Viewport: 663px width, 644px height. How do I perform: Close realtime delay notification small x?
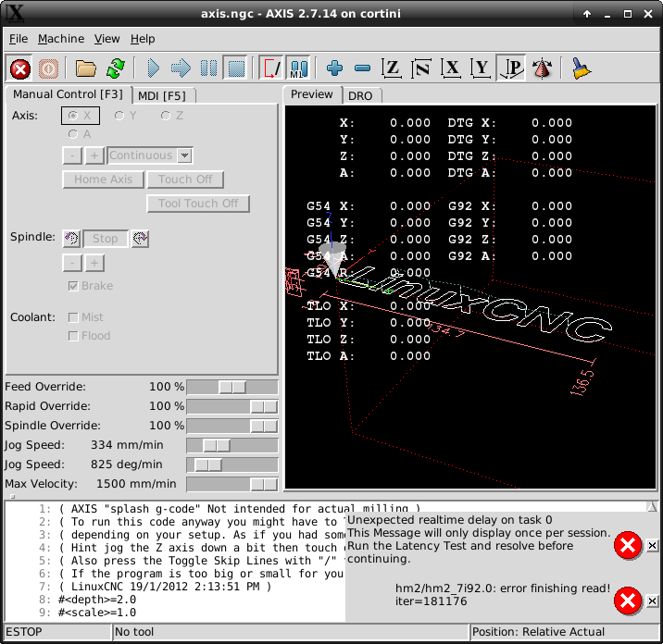[x=653, y=546]
